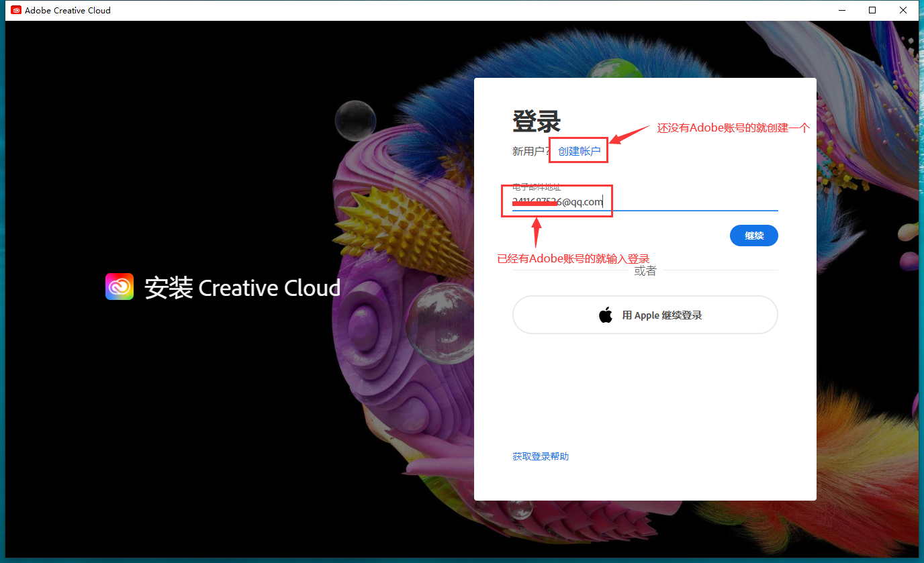Viewport: 924px width, 563px height.
Task: Click the masked email ending in @qq.com
Action: pyautogui.click(x=557, y=201)
